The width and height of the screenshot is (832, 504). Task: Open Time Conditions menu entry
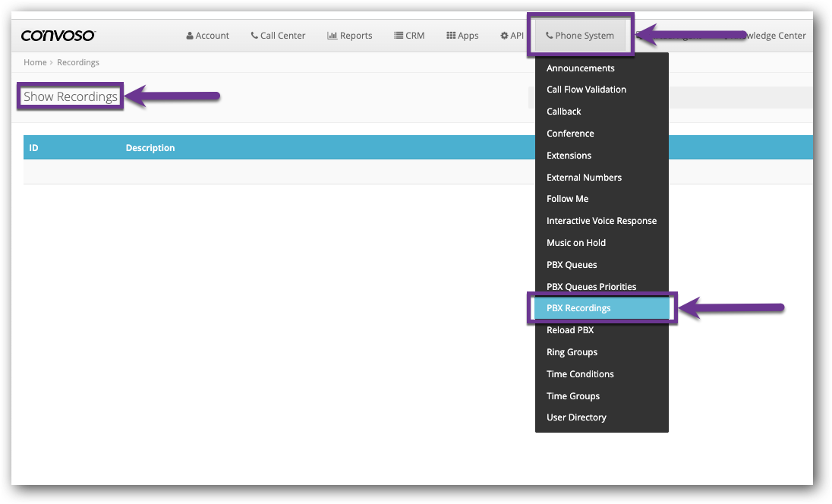point(580,374)
